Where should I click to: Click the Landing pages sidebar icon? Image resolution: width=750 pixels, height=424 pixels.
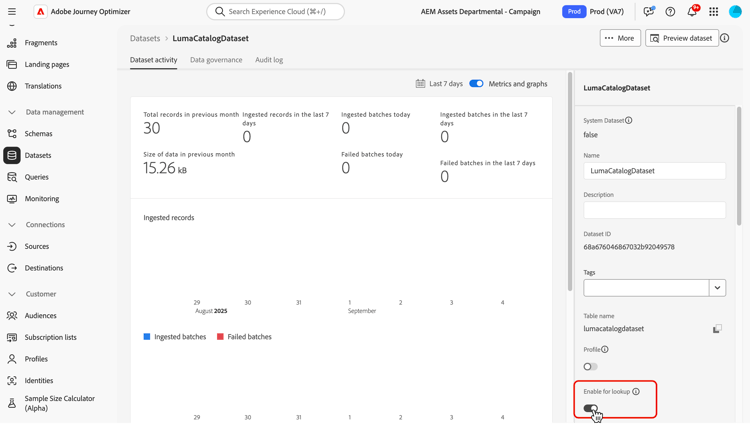tap(12, 65)
